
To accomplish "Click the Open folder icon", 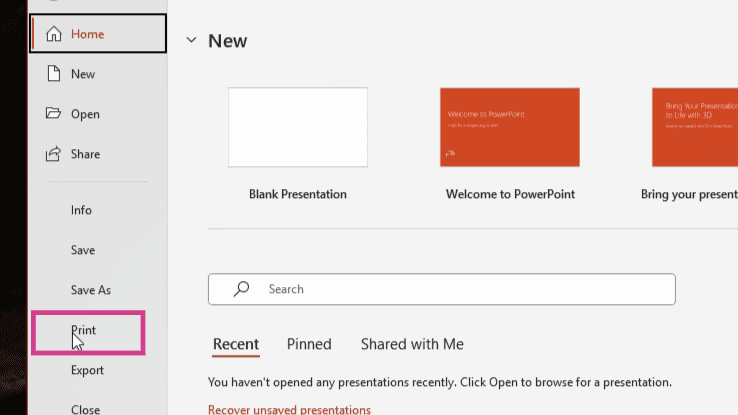I will tap(53, 113).
